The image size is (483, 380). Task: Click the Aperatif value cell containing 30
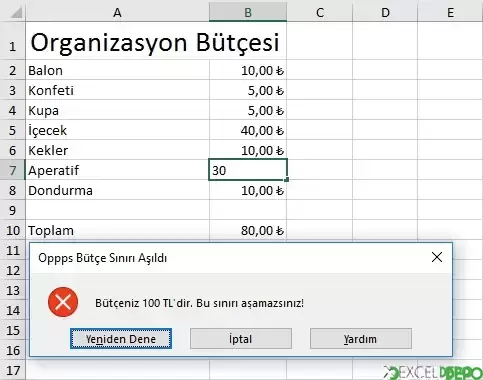248,170
